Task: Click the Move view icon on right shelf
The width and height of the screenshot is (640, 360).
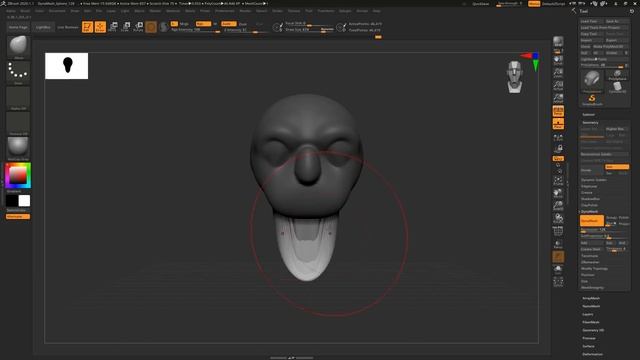Action: coord(558,193)
